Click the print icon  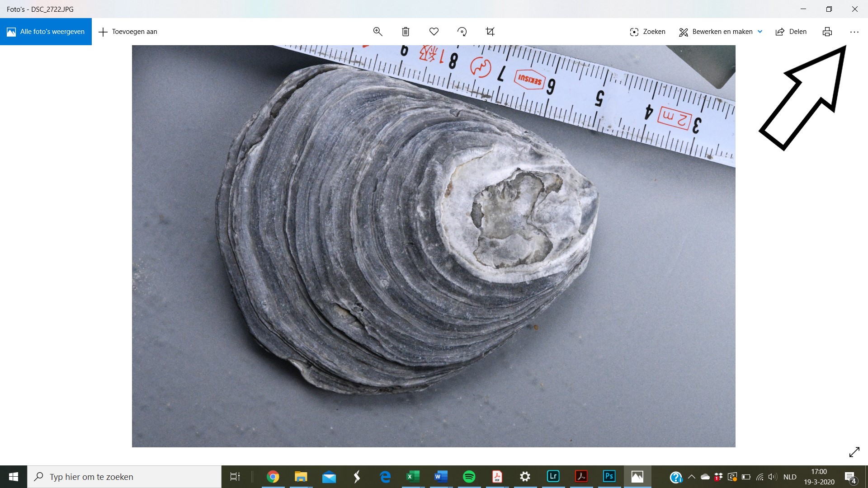pyautogui.click(x=827, y=32)
